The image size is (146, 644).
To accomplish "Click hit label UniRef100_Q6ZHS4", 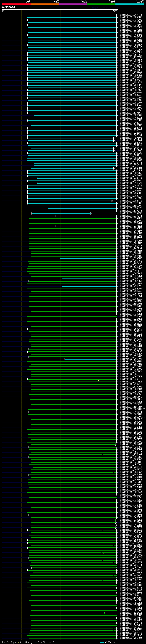I will coord(131,135).
